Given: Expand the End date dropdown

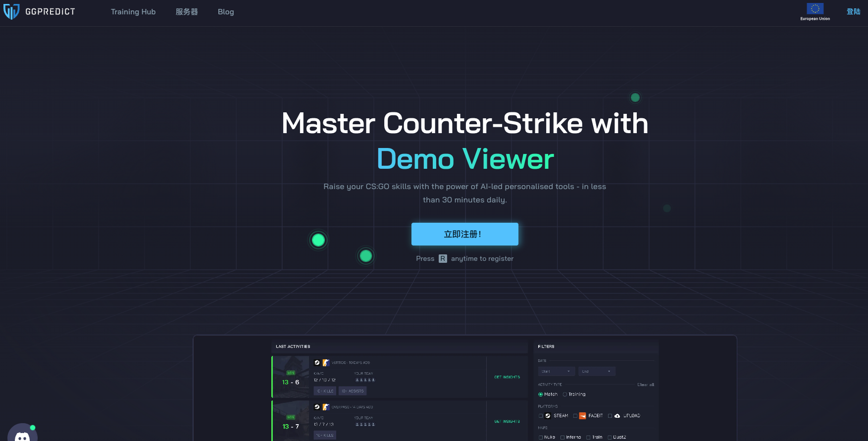Looking at the screenshot, I should point(597,371).
